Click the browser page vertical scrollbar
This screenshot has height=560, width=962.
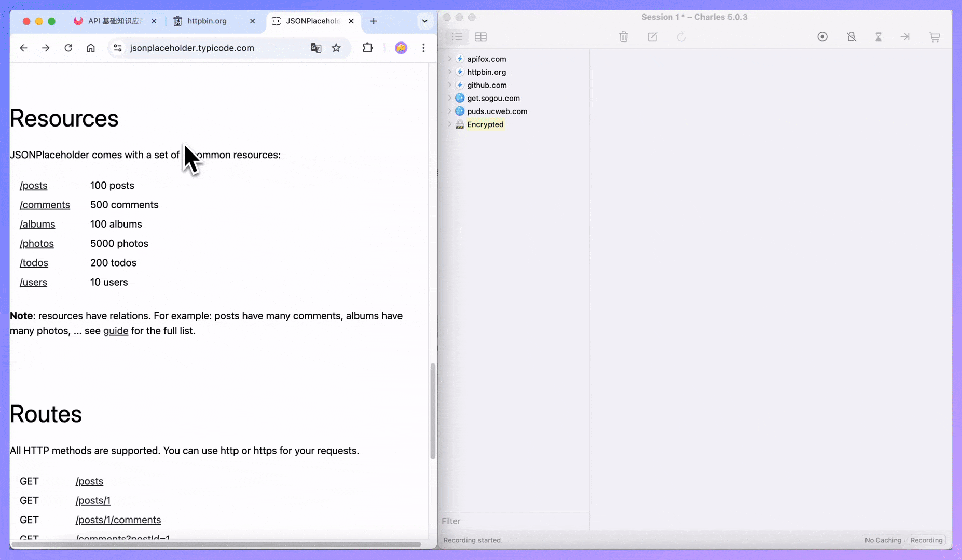click(433, 411)
